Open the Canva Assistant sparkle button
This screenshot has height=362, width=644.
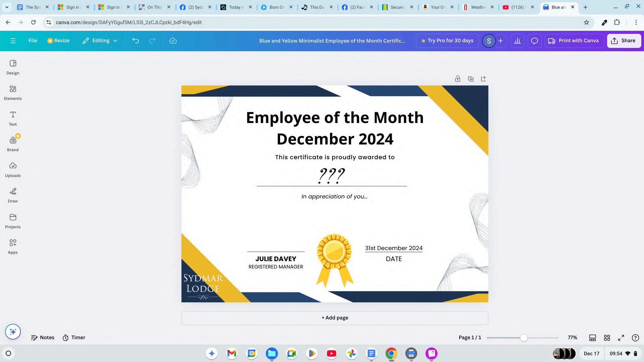pos(13,332)
